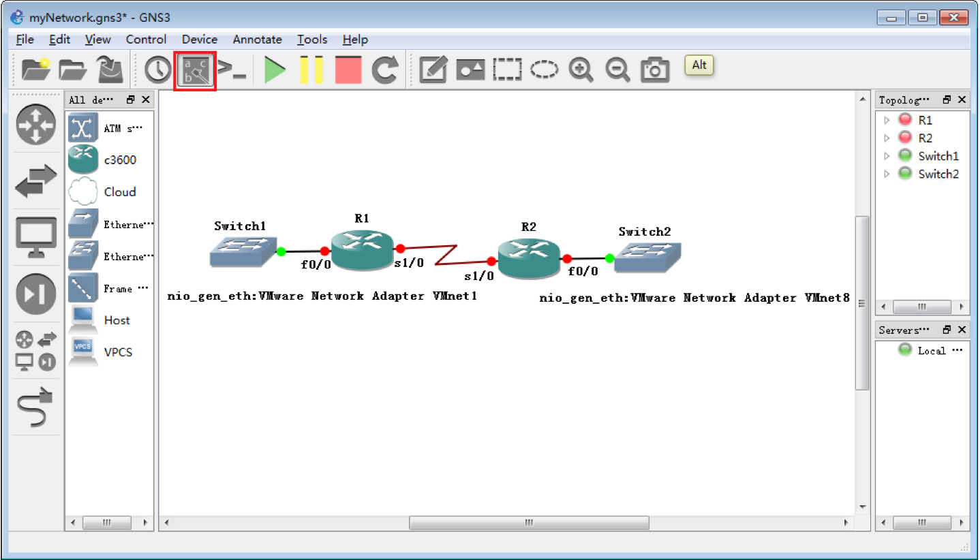Browse security devices in sidebar
980x560 pixels.
(x=36, y=294)
